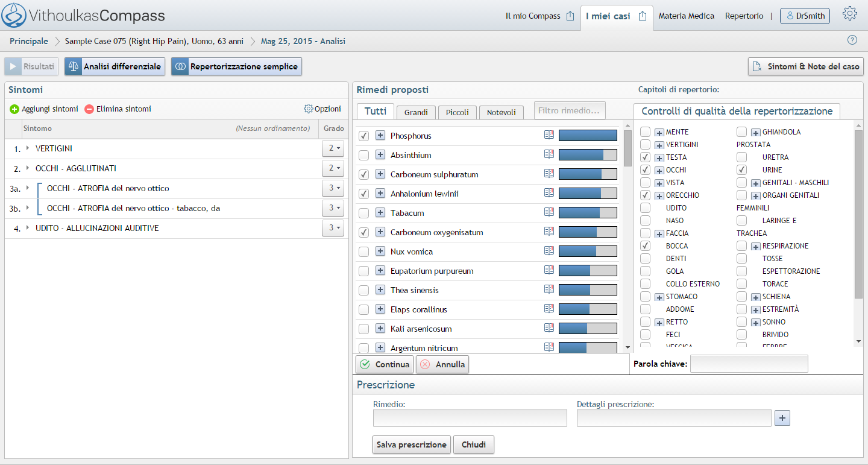Viewport: 868px width, 465px height.
Task: Click share icon next to Il mio Compass
Action: click(x=570, y=16)
